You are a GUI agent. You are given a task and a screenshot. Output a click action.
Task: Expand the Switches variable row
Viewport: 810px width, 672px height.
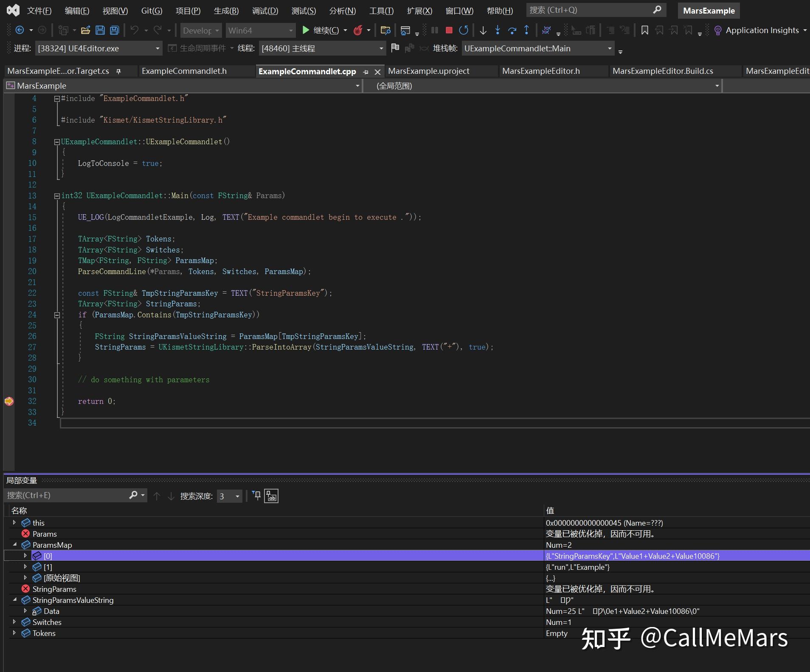pyautogui.click(x=14, y=622)
